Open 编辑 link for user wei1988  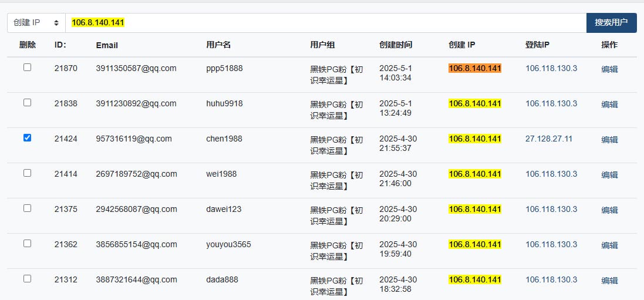tap(609, 175)
